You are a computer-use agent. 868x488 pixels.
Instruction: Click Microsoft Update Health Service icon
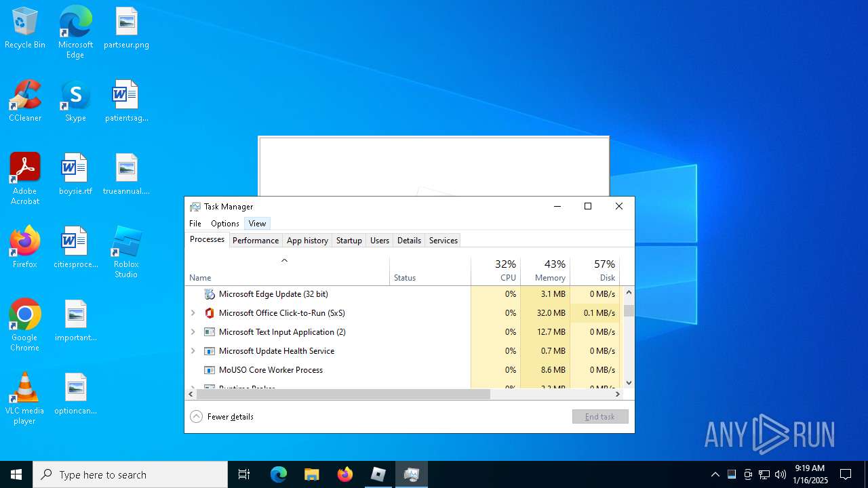pyautogui.click(x=210, y=351)
